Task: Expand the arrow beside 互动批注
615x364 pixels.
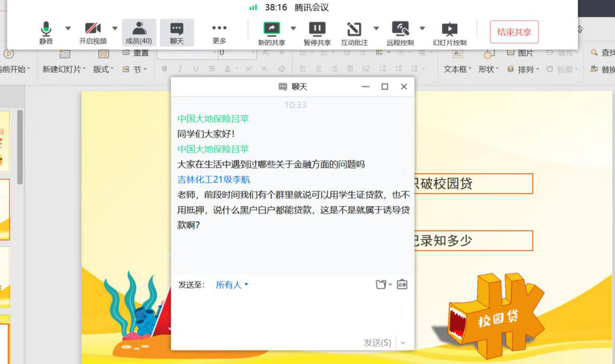Action: pyautogui.click(x=376, y=28)
